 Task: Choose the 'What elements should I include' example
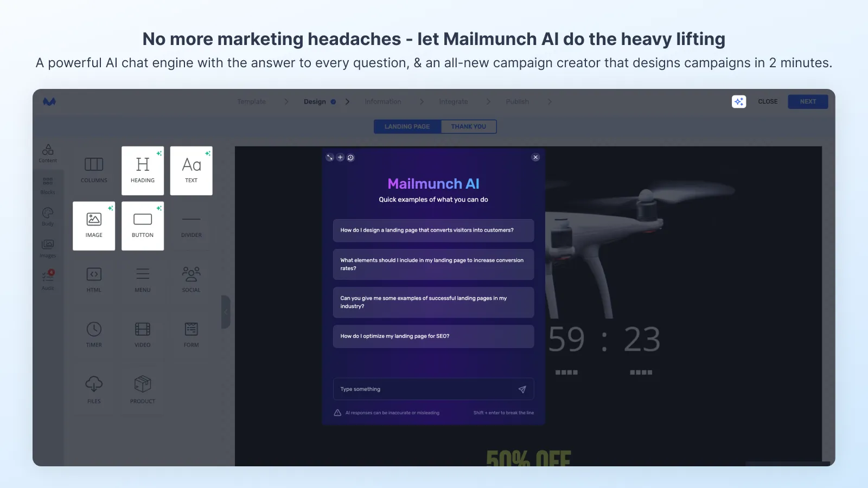[x=433, y=264]
